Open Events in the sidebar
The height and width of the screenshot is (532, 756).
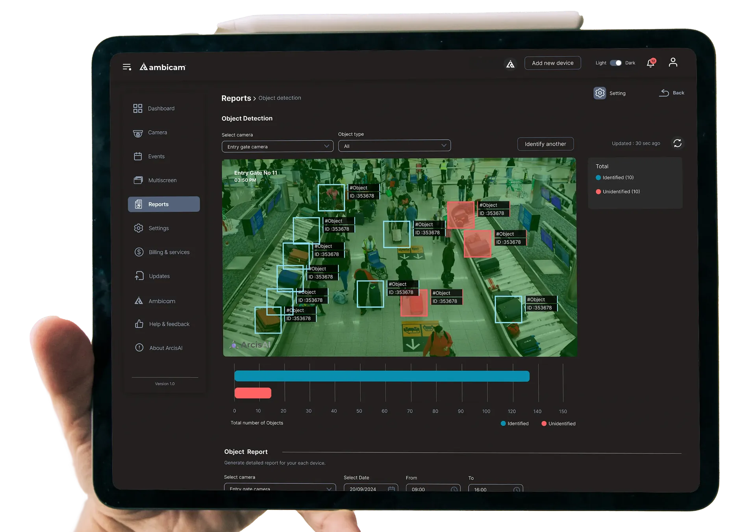coord(156,156)
